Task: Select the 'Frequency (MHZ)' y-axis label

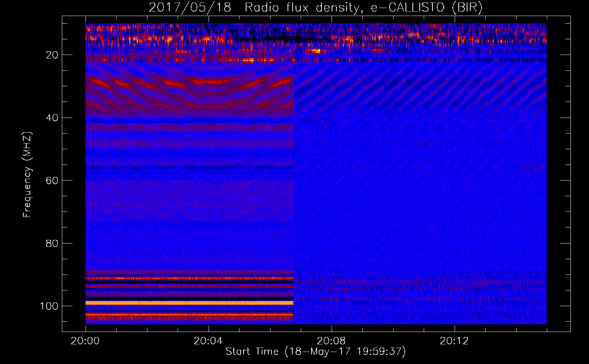Action: [x=27, y=175]
